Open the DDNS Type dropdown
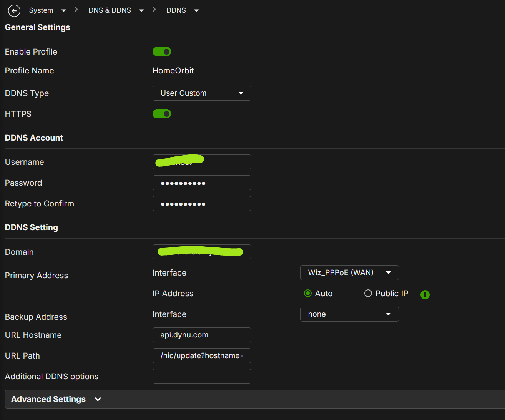Viewport: 505px width, 420px height. coord(202,93)
